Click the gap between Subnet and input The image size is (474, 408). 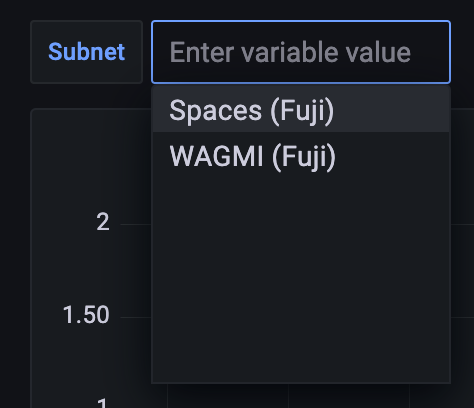pyautogui.click(x=147, y=52)
